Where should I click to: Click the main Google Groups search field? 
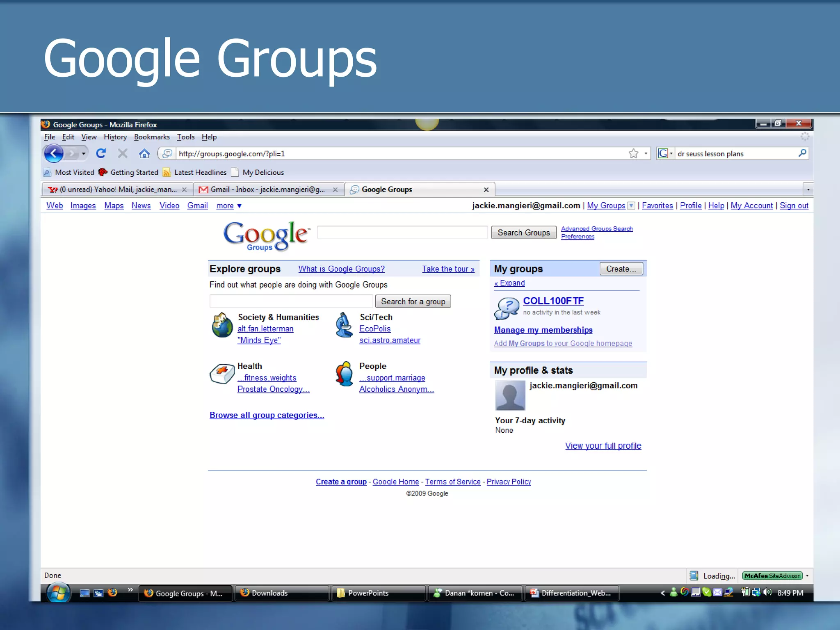click(x=402, y=233)
